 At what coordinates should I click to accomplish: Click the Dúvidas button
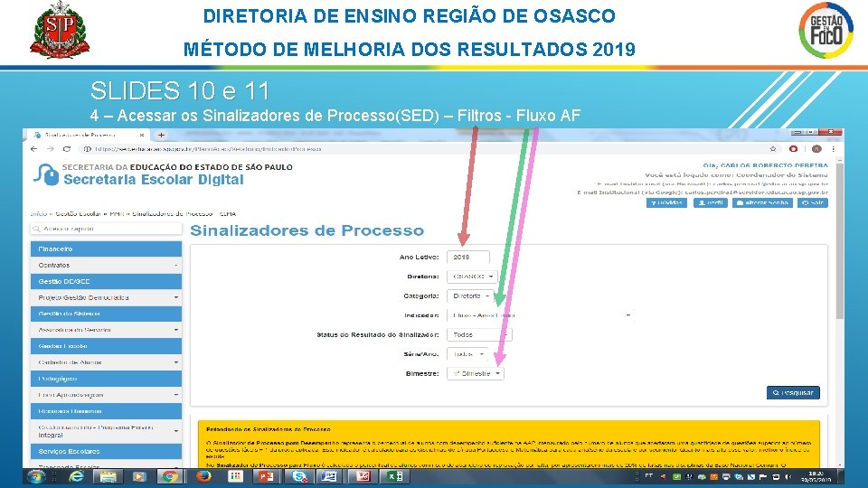pyautogui.click(x=666, y=203)
